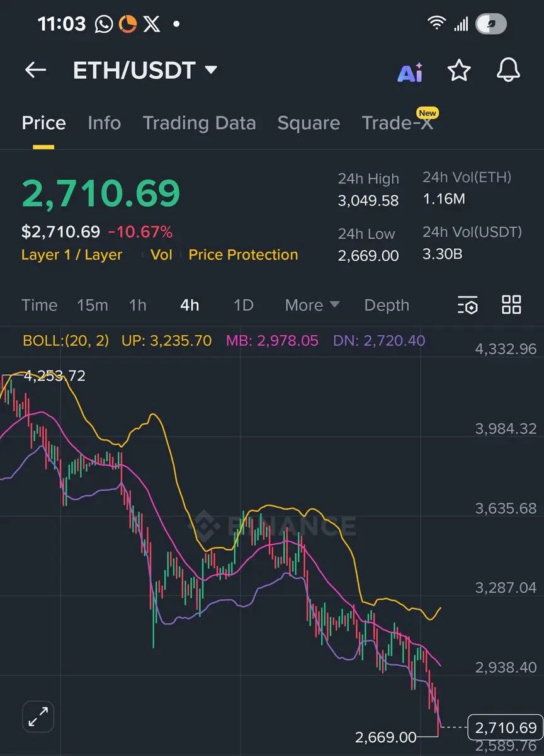Tap the 24h Vol(ETH) value 1.16M
This screenshot has width=544, height=756.
(444, 200)
